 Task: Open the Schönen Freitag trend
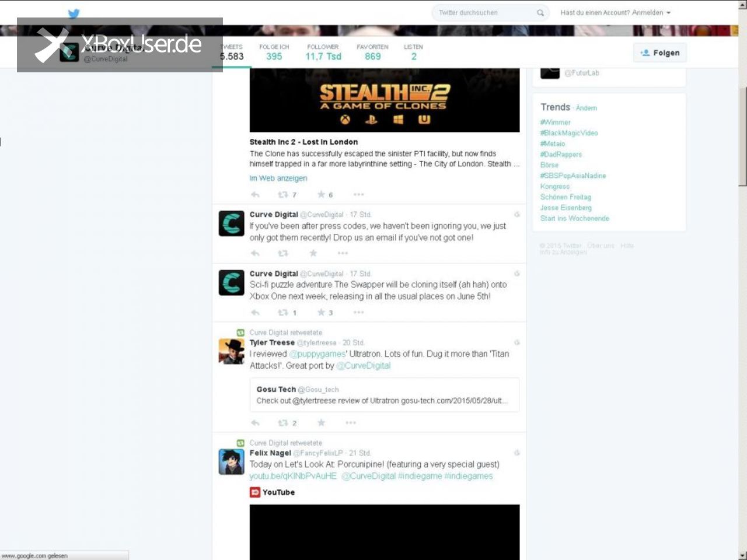pyautogui.click(x=566, y=197)
